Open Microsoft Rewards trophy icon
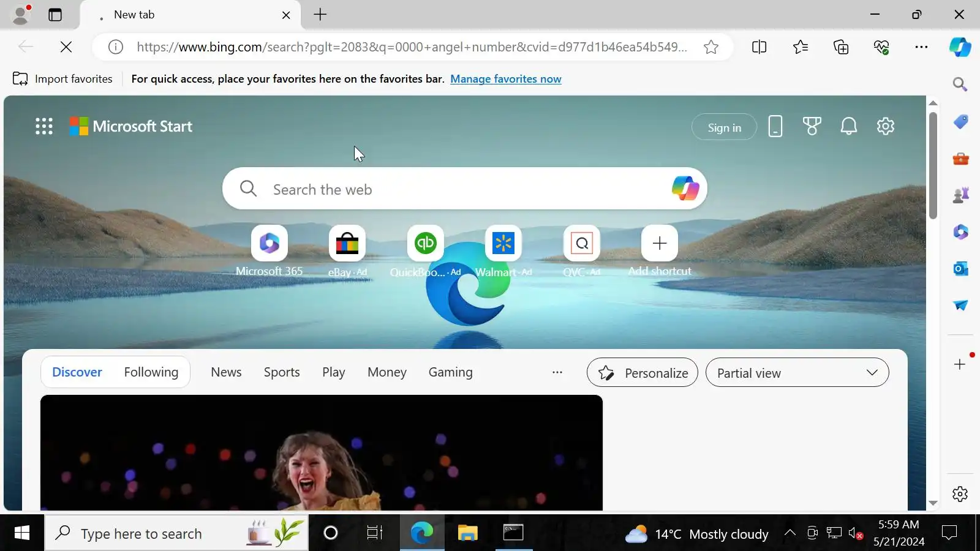This screenshot has width=980, height=551. pos(812,126)
